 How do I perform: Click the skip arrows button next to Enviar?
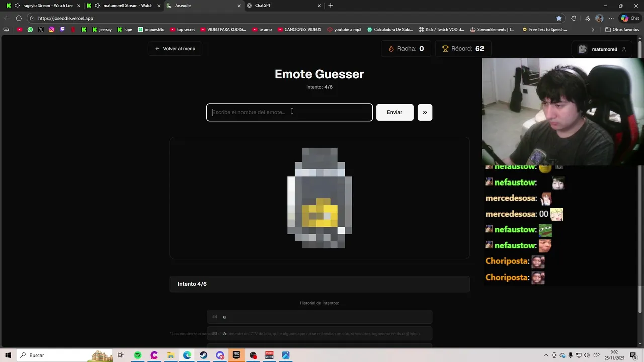tap(425, 112)
